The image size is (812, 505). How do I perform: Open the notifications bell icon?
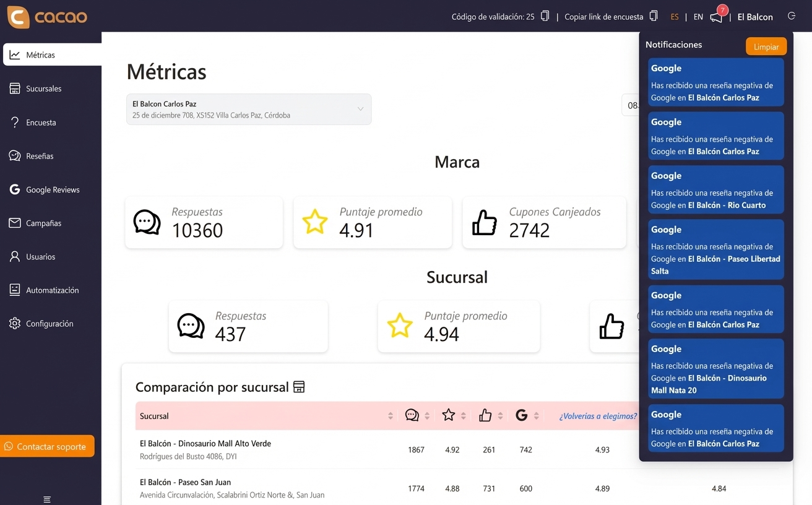click(715, 17)
